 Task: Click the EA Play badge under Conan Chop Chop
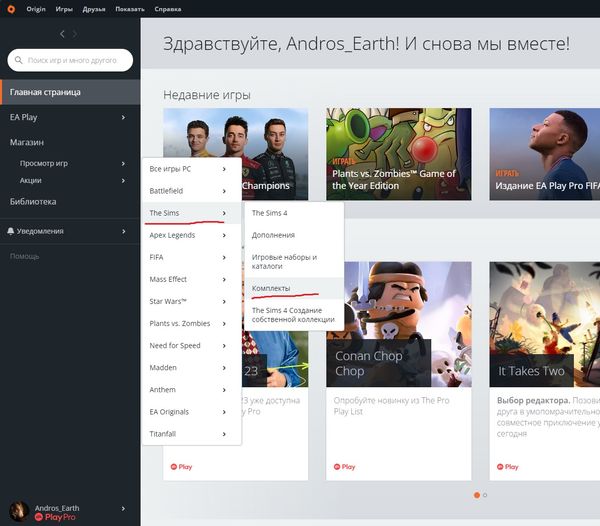(x=344, y=467)
